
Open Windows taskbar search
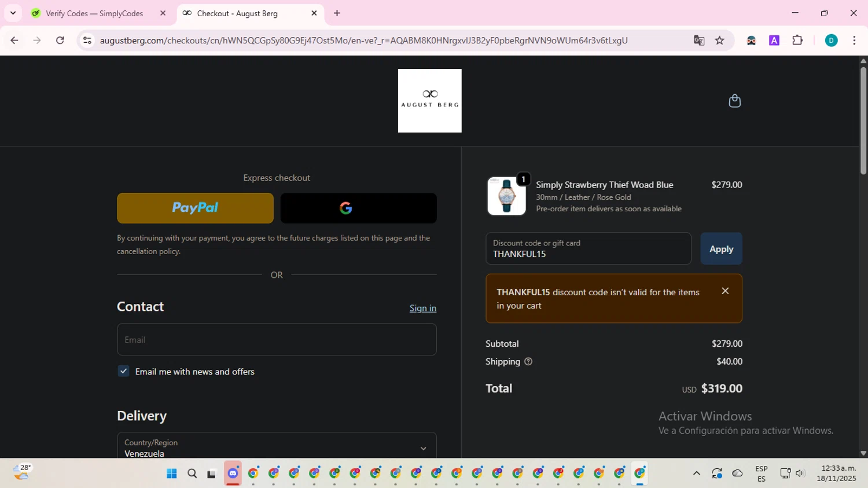(x=192, y=474)
